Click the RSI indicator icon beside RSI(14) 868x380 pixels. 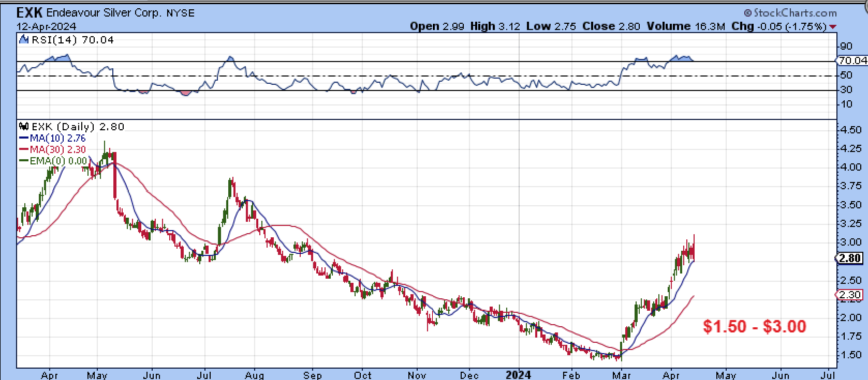click(x=24, y=39)
